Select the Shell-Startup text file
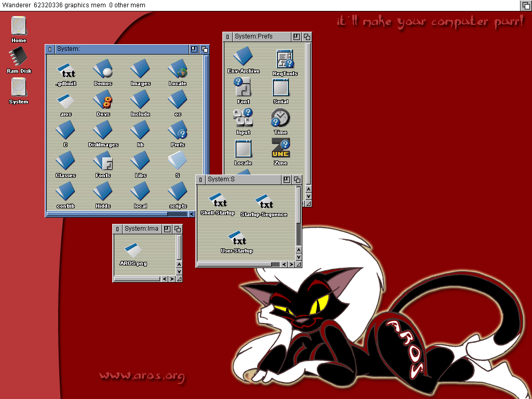 tap(218, 201)
